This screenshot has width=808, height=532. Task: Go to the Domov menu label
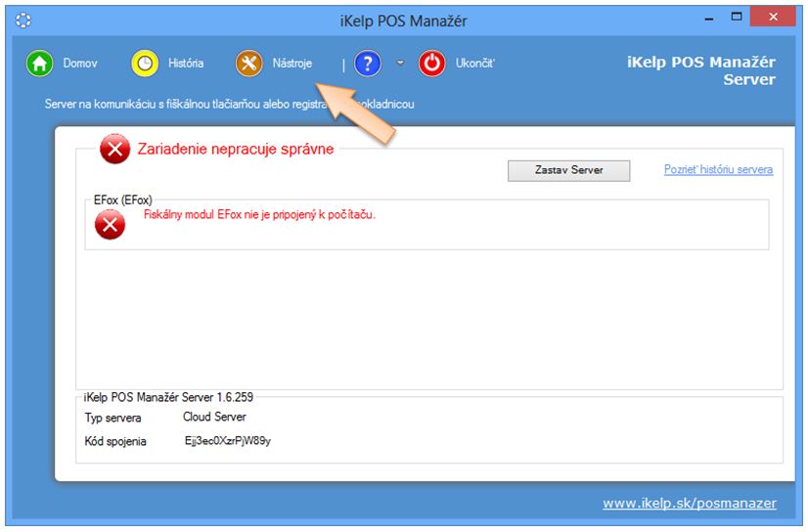click(80, 64)
